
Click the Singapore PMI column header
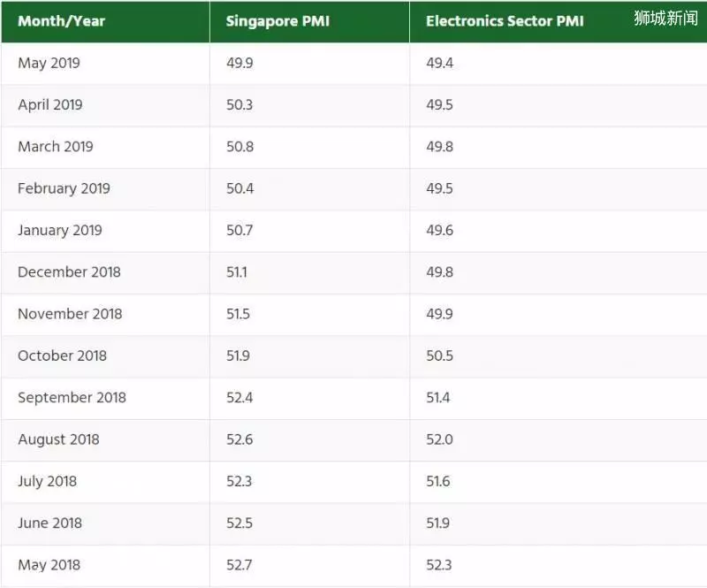point(277,21)
